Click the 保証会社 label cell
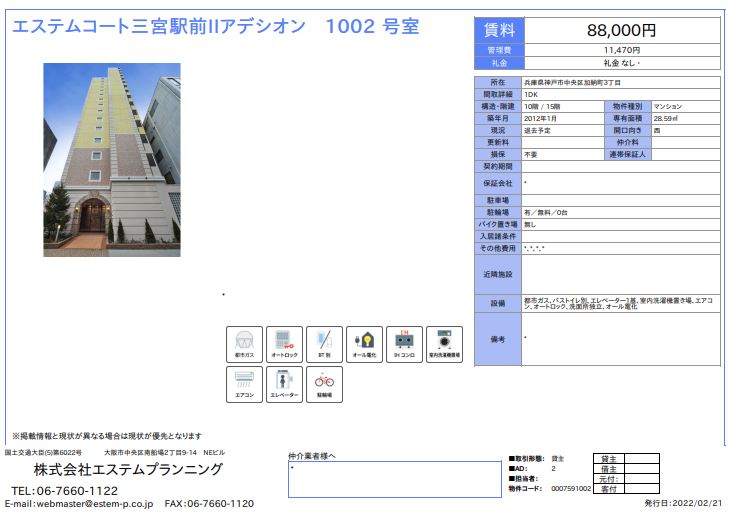This screenshot has height=524, width=734. [498, 184]
